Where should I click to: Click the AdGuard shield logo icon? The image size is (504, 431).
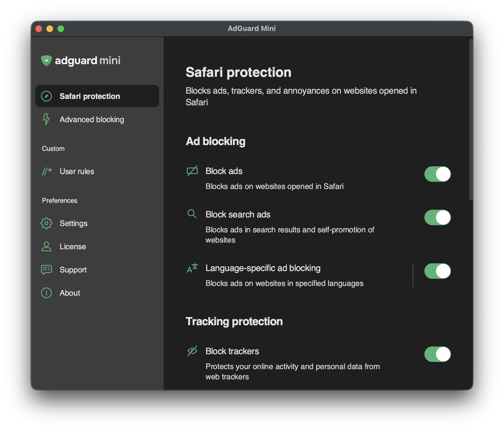46,61
